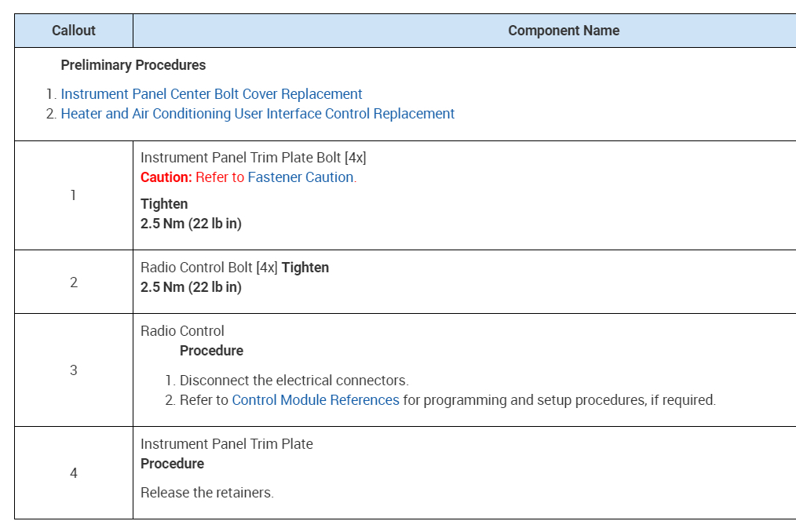Screen dimensions: 796x532
Task: Click callout number 2 cell
Action: tap(74, 282)
